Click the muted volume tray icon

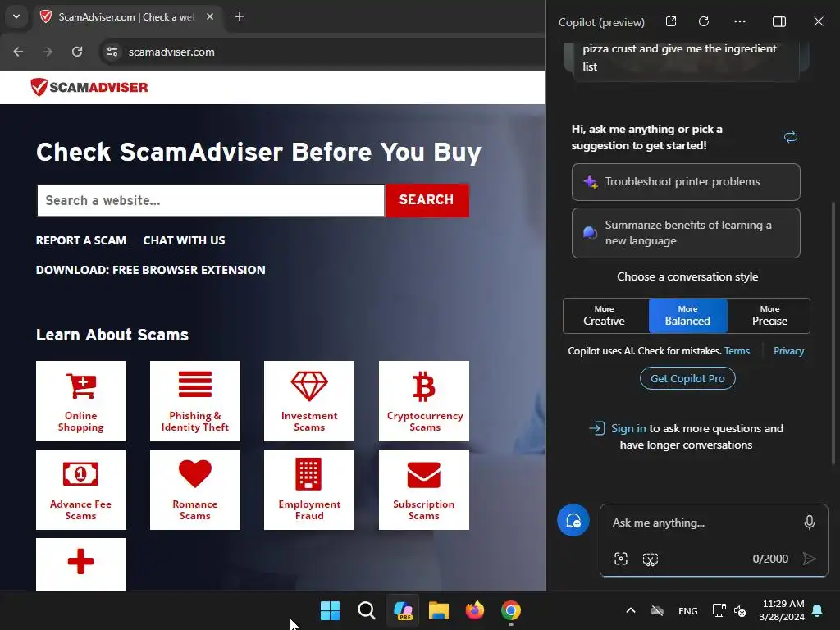741,610
